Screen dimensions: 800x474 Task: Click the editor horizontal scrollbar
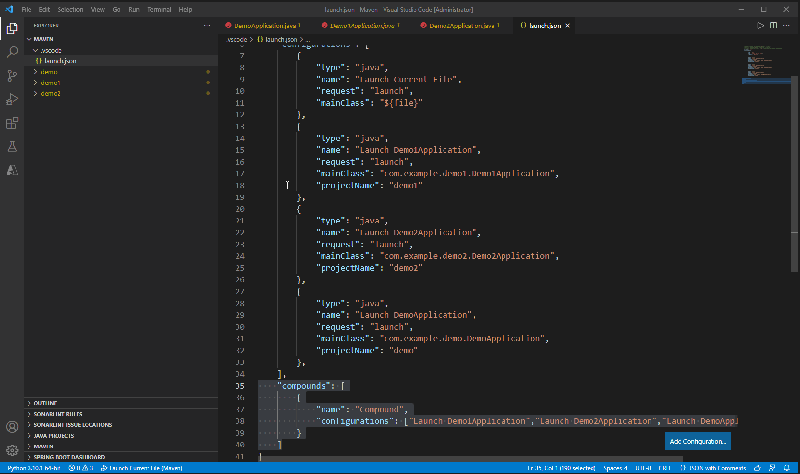471,459
